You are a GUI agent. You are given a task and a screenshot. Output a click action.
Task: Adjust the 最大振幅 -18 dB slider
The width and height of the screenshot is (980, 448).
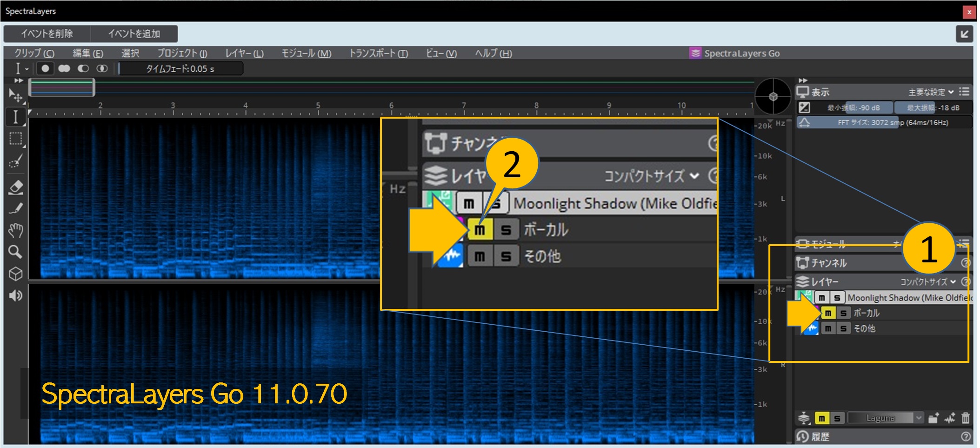(x=932, y=107)
